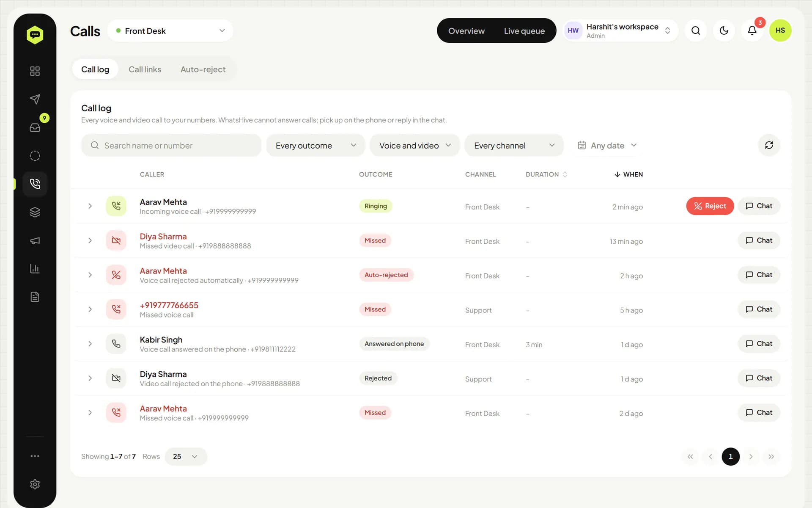Screen dimensions: 812x508
Task: Switch to Overview view
Action: coord(466,31)
